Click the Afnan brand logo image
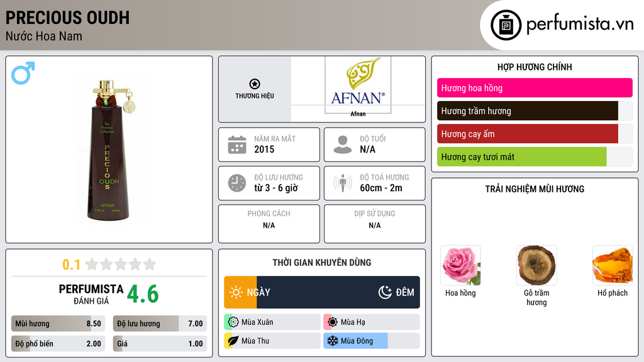Viewport: 644px width, 362px height. click(x=357, y=85)
